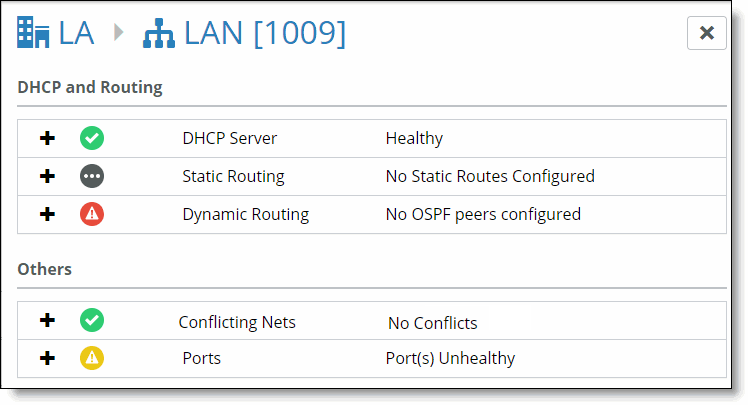Image resolution: width=748 pixels, height=405 pixels.
Task: Expand the DHCP Server row
Action: tap(47, 138)
